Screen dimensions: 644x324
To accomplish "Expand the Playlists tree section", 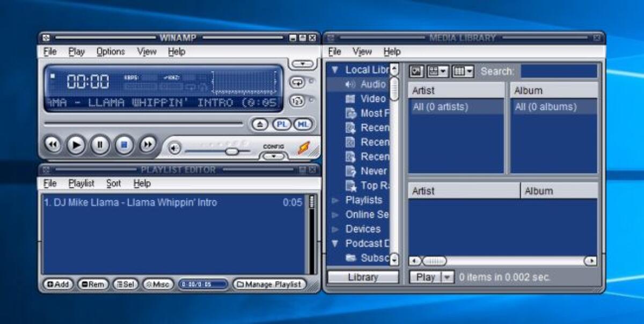I will (334, 200).
